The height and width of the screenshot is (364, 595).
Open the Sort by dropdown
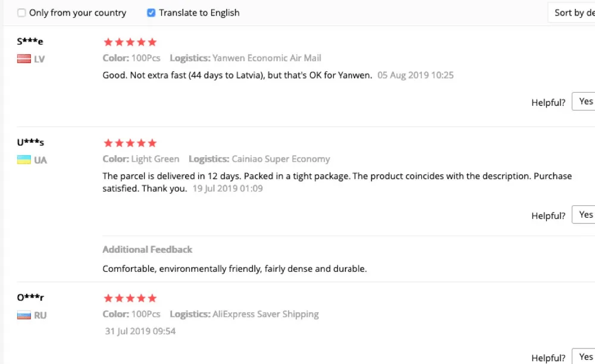571,12
